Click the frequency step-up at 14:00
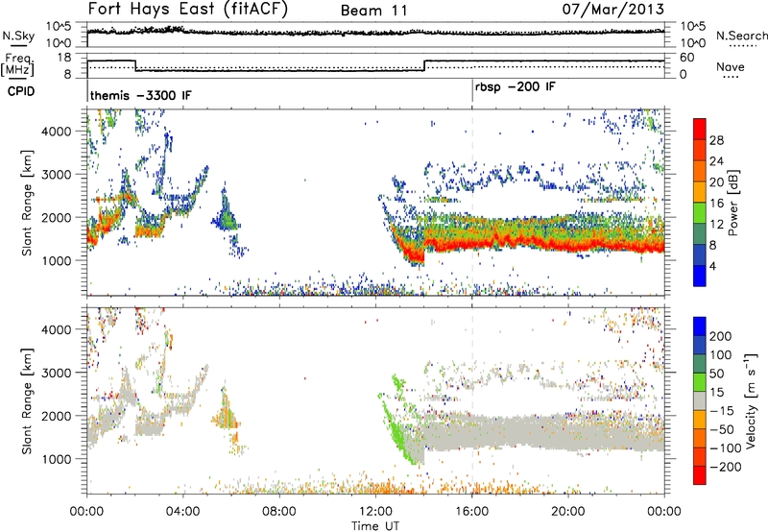Image resolution: width=768 pixels, height=532 pixels. 424,65
